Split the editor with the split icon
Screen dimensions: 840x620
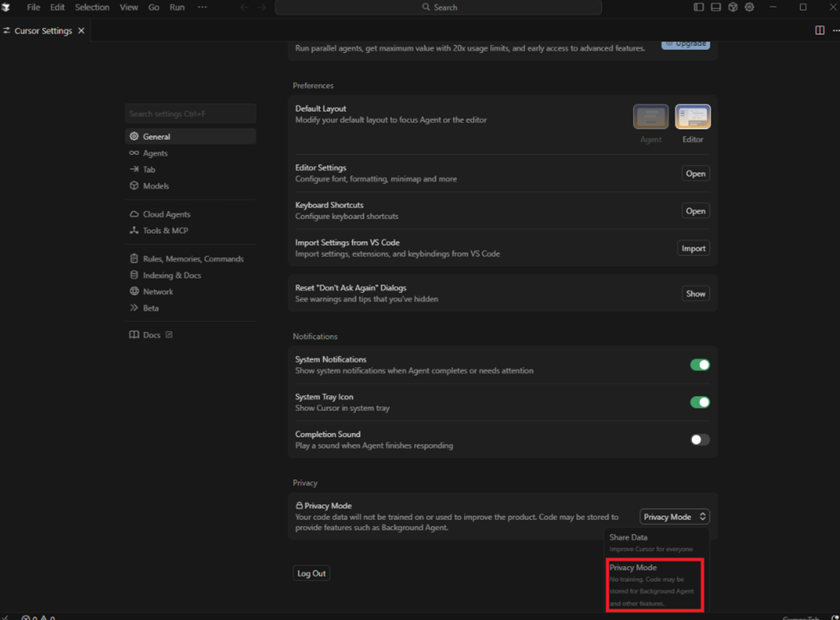click(820, 30)
